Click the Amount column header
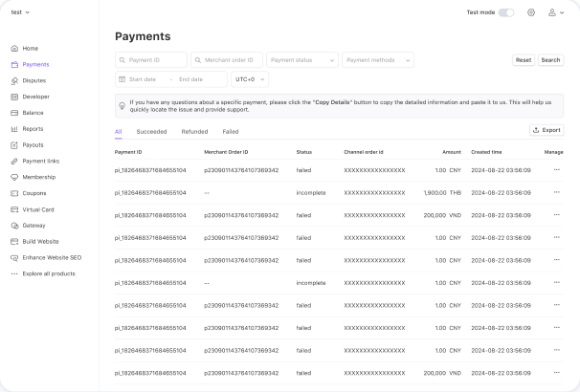The width and height of the screenshot is (580, 392). click(x=452, y=152)
